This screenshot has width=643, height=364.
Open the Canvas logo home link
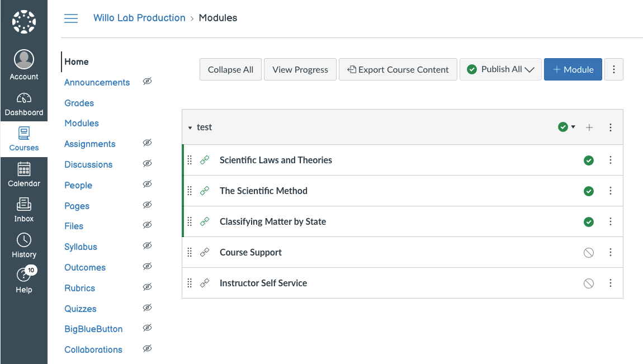24,22
